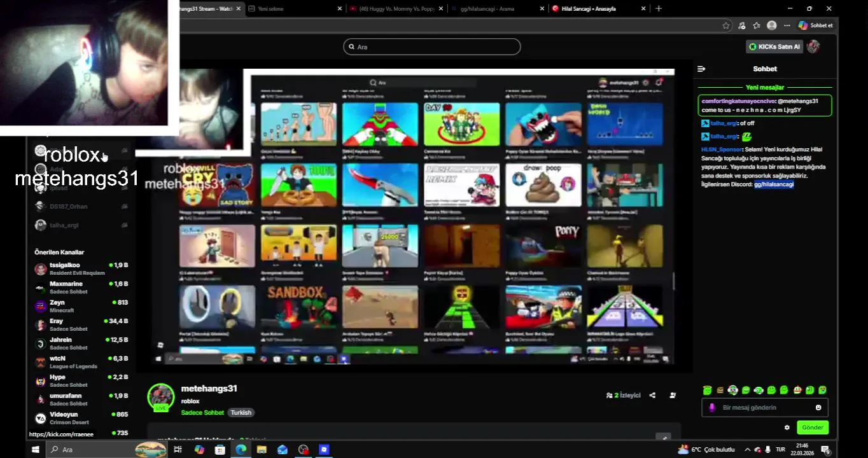Screen dimensions: 868x458
Task: Open DS187_Orhan followed channel
Action: pos(81,206)
